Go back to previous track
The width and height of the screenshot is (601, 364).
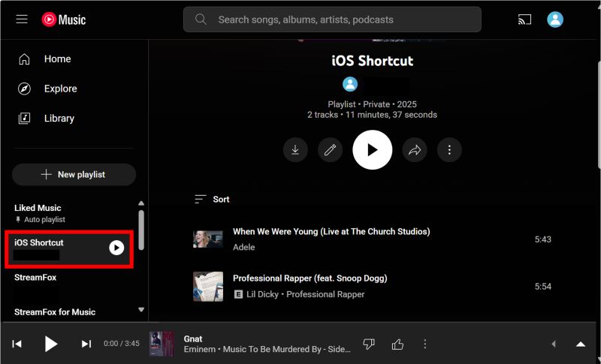click(x=17, y=344)
